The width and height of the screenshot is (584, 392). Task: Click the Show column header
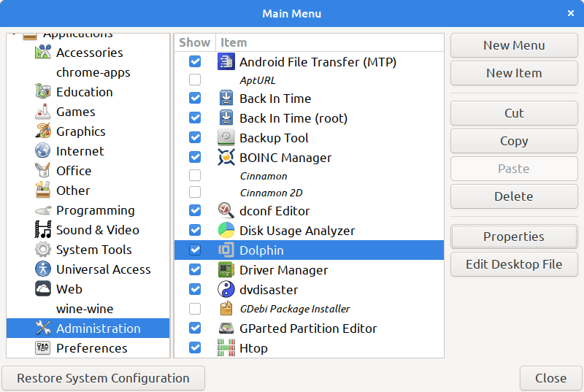pyautogui.click(x=195, y=42)
